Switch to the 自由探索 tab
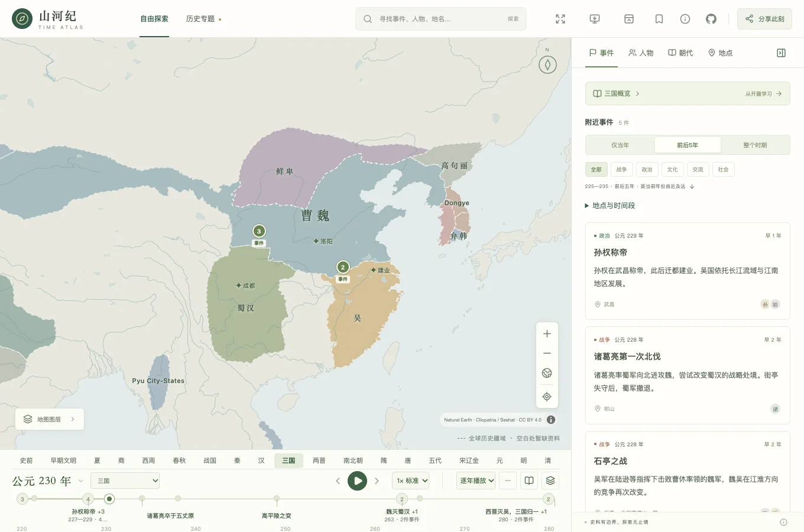804x532 pixels. coord(154,19)
